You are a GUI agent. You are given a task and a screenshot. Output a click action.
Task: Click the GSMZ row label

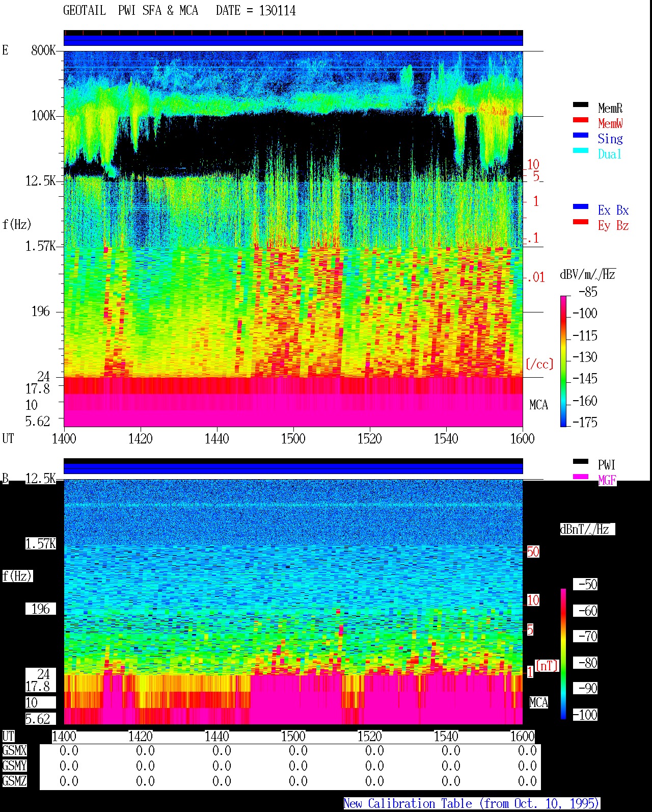point(14,781)
